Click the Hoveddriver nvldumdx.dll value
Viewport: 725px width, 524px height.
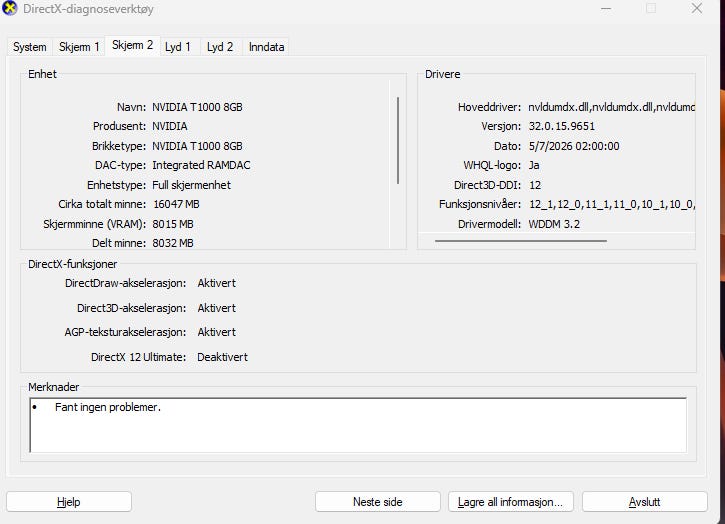[612, 107]
